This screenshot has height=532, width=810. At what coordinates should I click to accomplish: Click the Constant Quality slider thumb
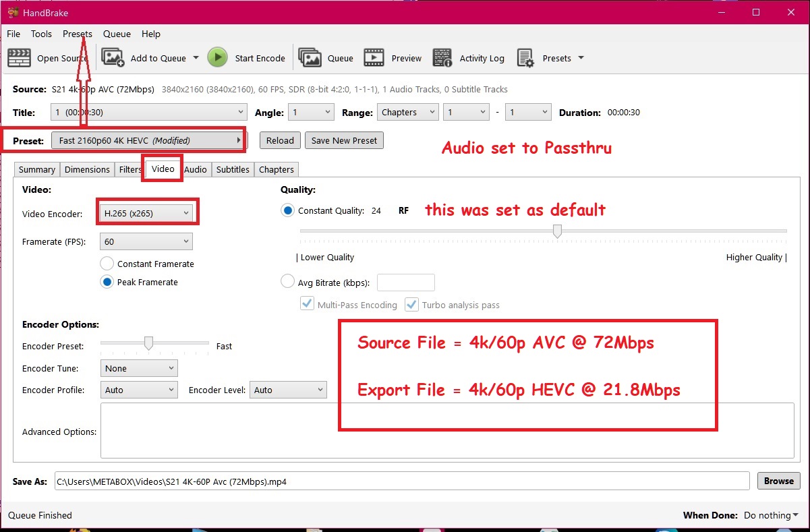tap(557, 231)
